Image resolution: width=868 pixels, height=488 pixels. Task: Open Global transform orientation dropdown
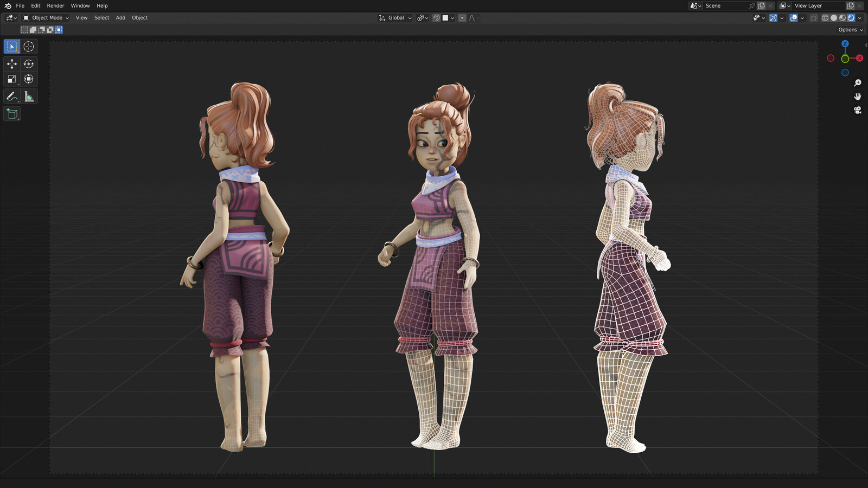coord(395,18)
